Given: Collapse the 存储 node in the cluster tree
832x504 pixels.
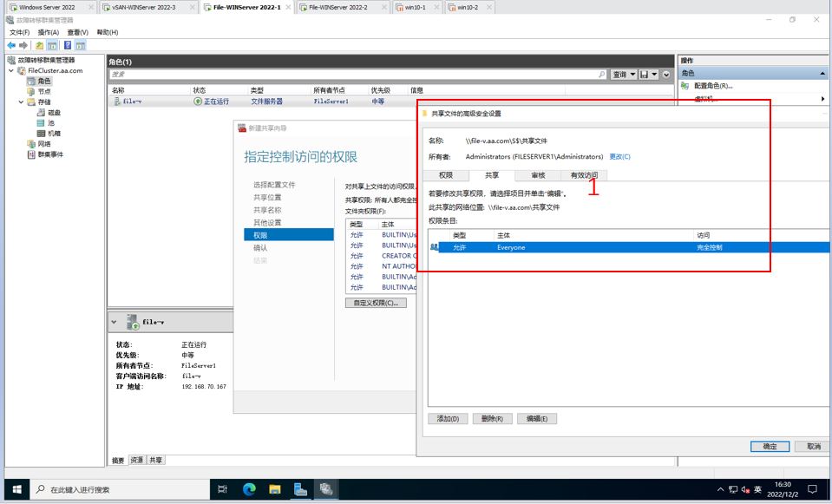Looking at the screenshot, I should 19,100.
